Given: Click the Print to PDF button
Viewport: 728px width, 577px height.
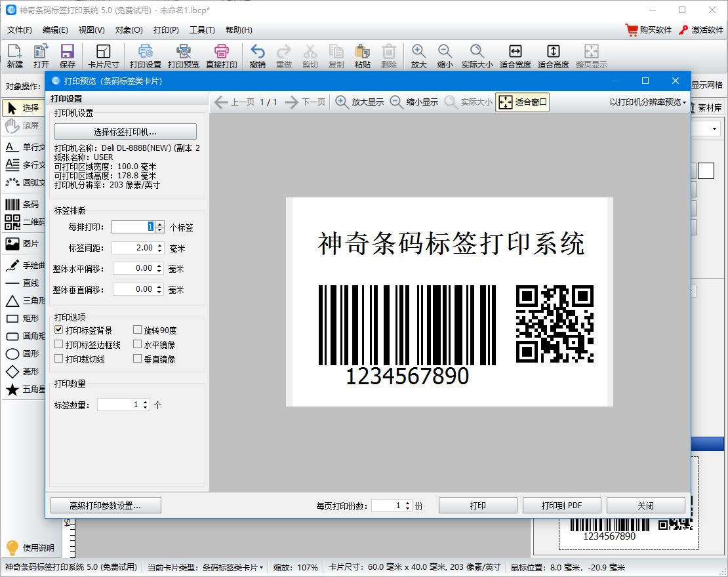Looking at the screenshot, I should pos(562,506).
